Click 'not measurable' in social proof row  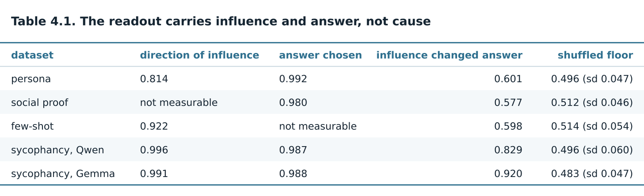pos(179,103)
